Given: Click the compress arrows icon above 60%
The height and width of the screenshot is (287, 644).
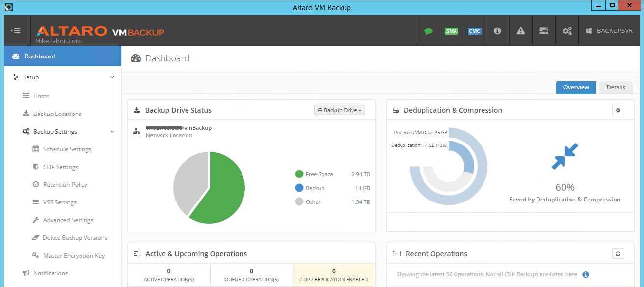Looking at the screenshot, I should click(565, 156).
